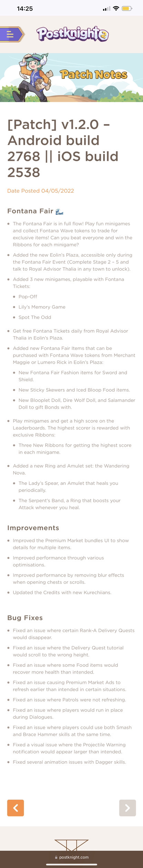Tap the cellular signal bars icon
This screenshot has width=143, height=868.
coord(107,9)
